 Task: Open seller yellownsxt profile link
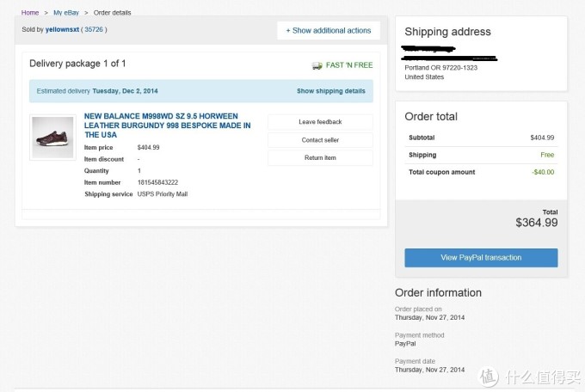pos(62,29)
